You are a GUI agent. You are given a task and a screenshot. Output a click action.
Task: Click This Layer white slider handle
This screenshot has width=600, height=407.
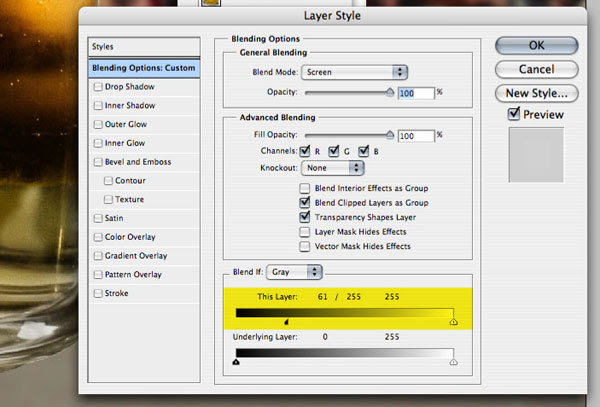point(453,322)
